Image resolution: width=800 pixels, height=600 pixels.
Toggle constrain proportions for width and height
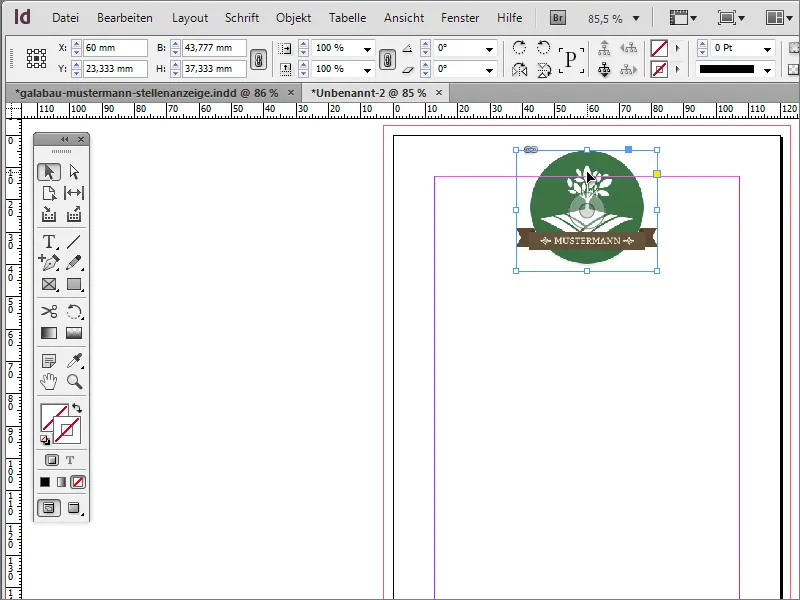[259, 59]
